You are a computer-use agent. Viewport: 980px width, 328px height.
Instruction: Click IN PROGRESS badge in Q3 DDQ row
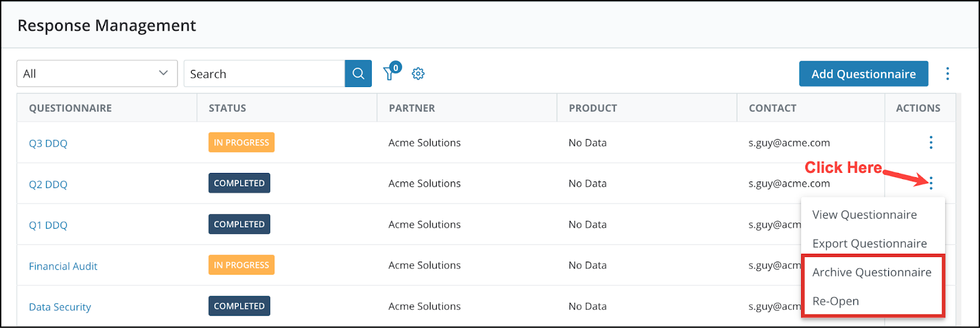(x=241, y=142)
